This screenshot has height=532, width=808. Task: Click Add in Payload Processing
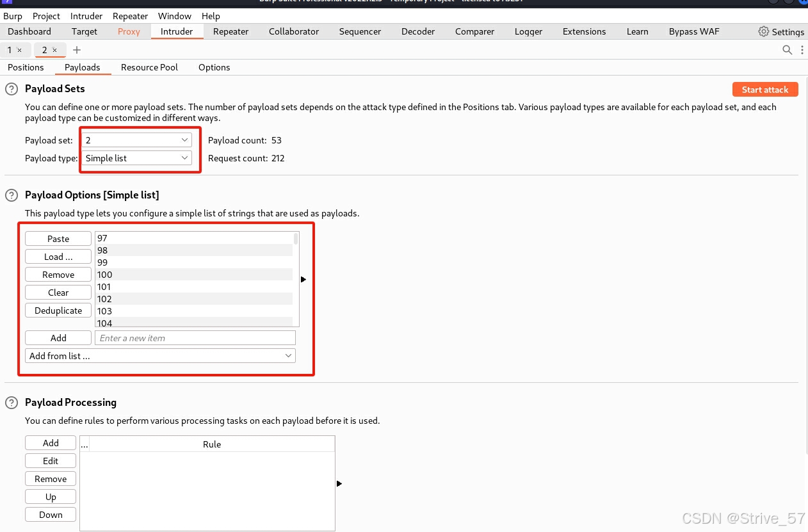[x=51, y=443]
